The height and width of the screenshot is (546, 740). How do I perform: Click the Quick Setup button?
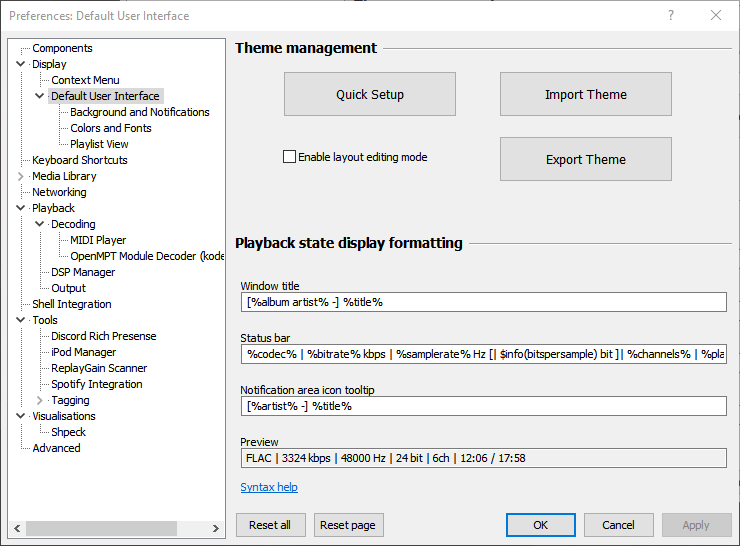coord(370,95)
